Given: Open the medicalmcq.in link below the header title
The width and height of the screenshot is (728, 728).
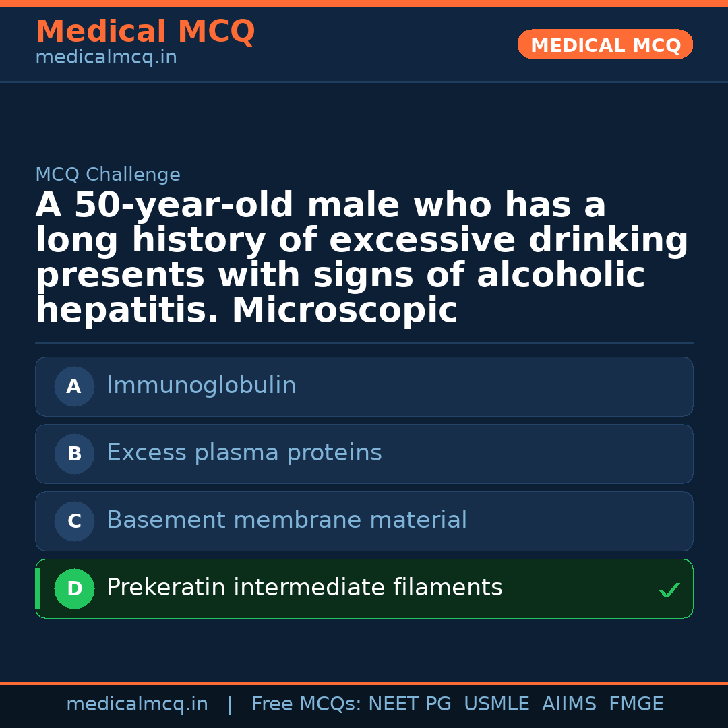Looking at the screenshot, I should pyautogui.click(x=106, y=58).
